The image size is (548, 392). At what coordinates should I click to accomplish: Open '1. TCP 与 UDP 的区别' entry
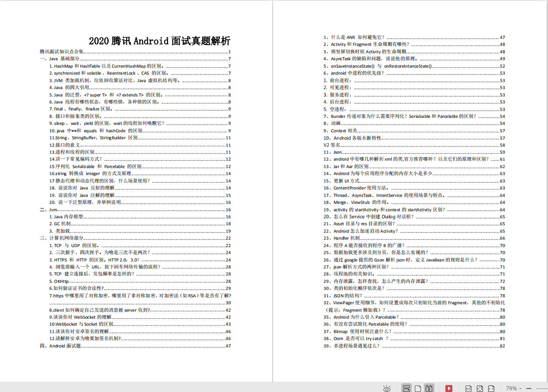click(x=140, y=245)
